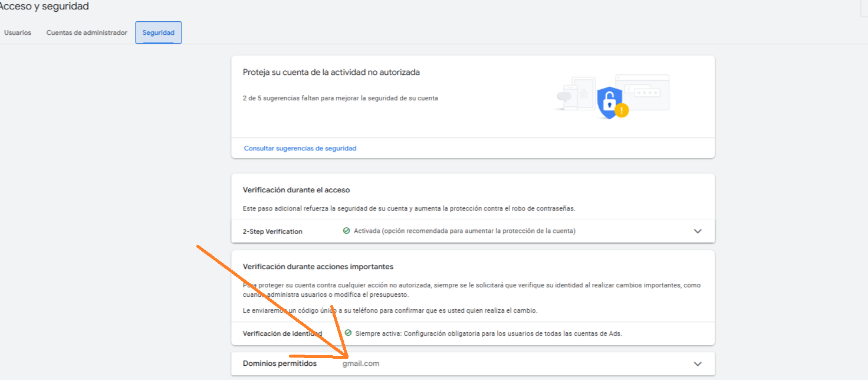868x380 pixels.
Task: Open the Cuentas de administrador tab
Action: coord(87,32)
